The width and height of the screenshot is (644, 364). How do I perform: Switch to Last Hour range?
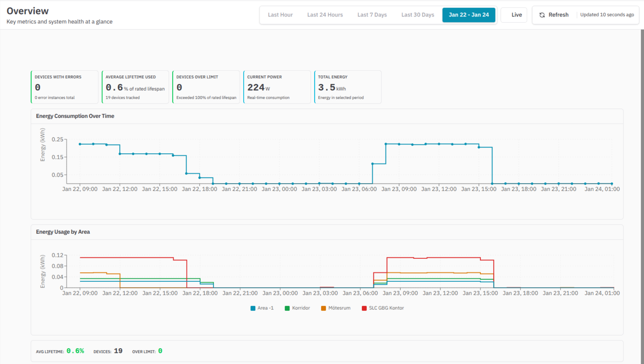click(280, 15)
